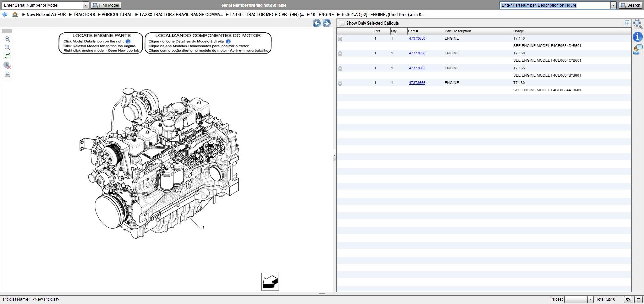Open part number 47373666 link

[x=417, y=83]
